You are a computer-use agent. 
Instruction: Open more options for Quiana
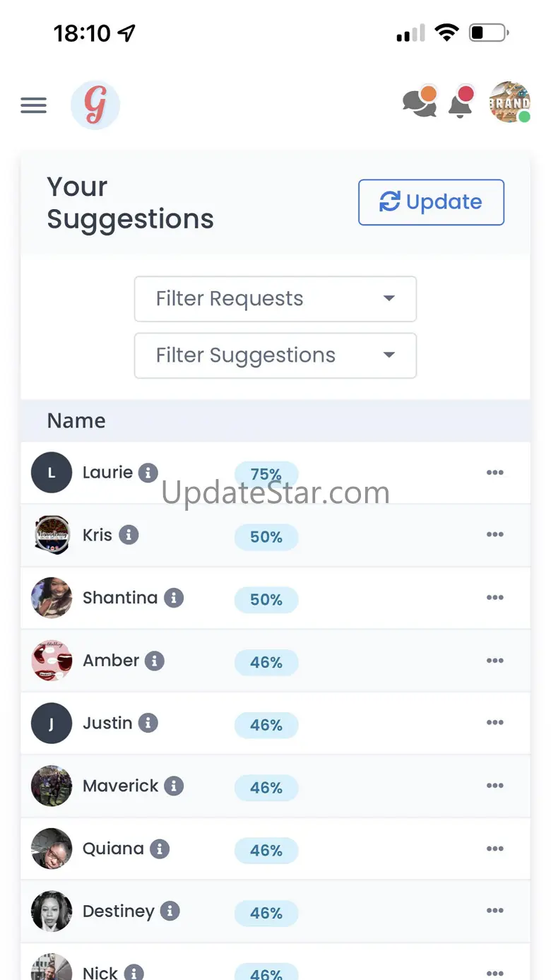pos(494,849)
